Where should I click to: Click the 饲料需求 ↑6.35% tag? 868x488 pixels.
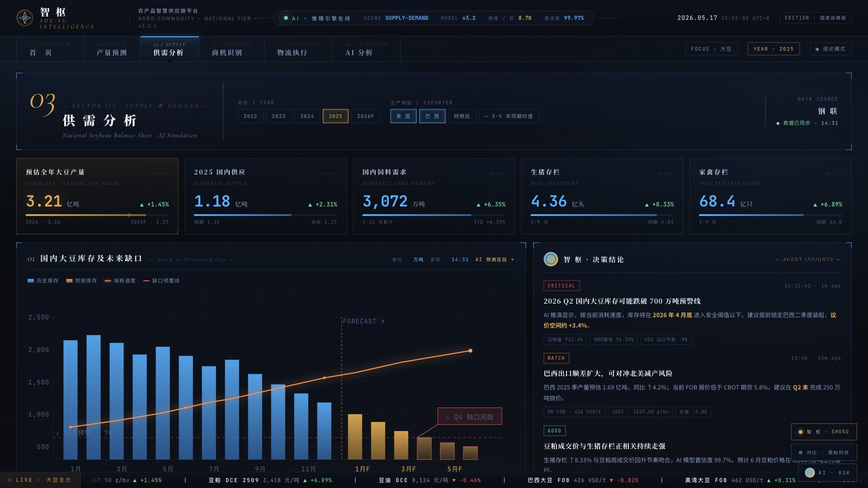613,340
